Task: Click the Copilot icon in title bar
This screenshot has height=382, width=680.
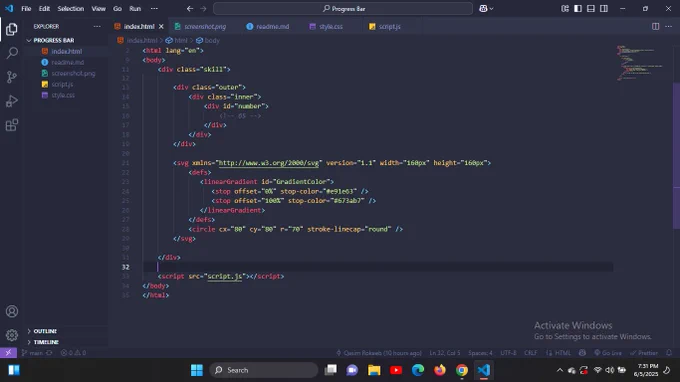Action: [483, 9]
